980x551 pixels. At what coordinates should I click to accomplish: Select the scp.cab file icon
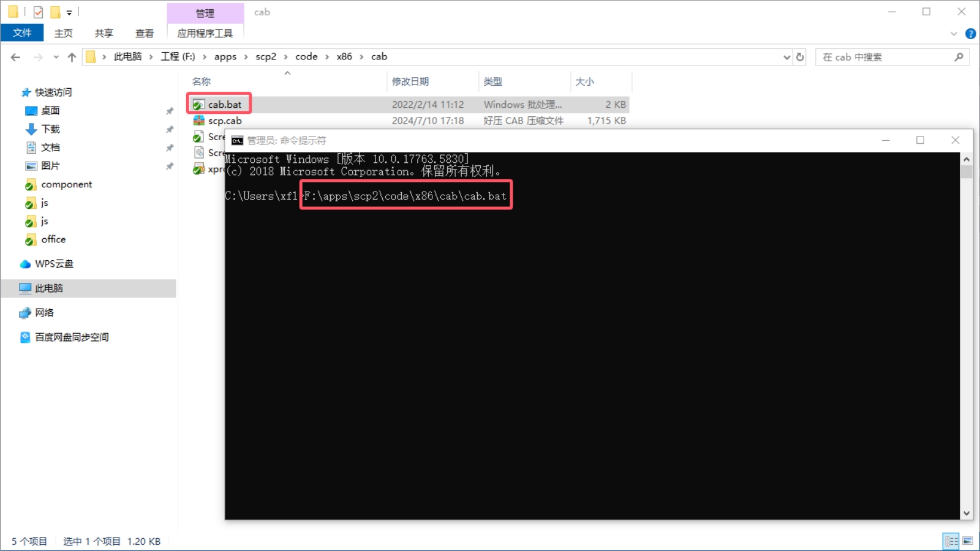198,121
